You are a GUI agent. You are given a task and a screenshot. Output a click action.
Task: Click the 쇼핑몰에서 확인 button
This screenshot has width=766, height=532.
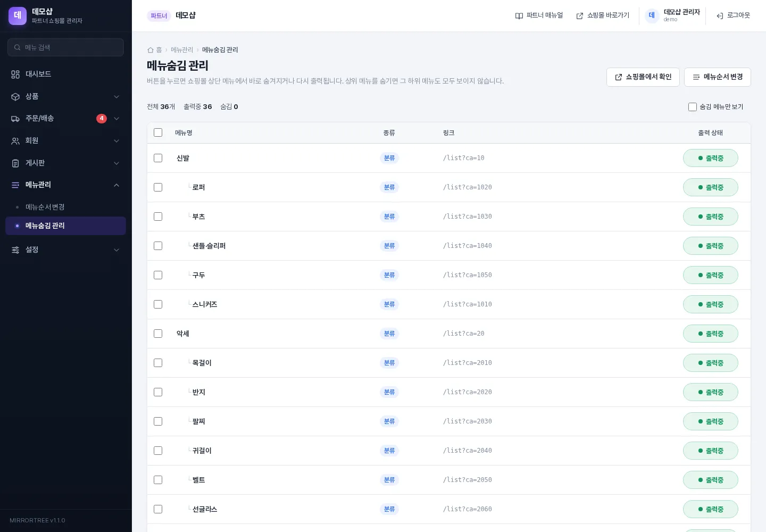pyautogui.click(x=643, y=77)
